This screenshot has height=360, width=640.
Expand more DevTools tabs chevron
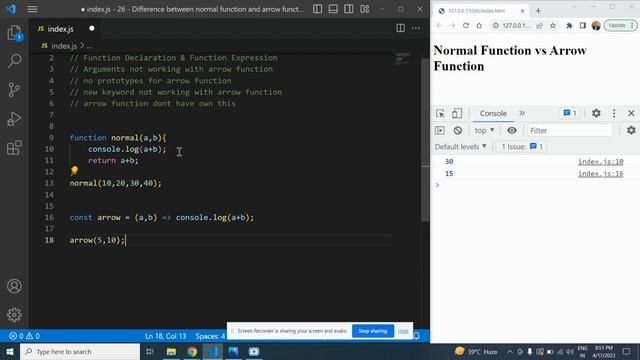522,113
